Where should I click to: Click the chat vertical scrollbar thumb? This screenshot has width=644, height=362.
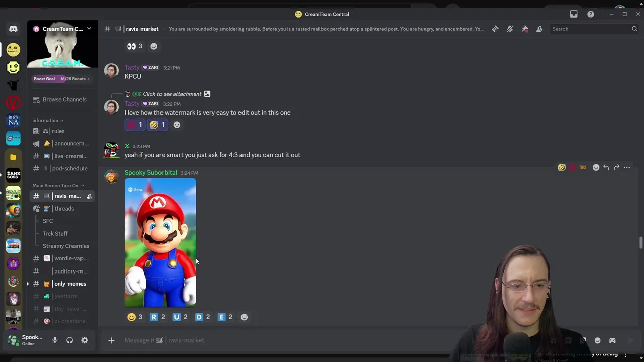[x=640, y=242]
